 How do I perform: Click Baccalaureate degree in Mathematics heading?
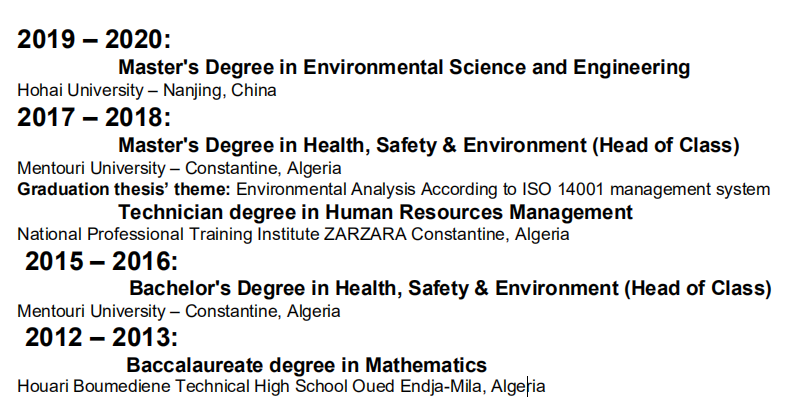click(x=306, y=365)
